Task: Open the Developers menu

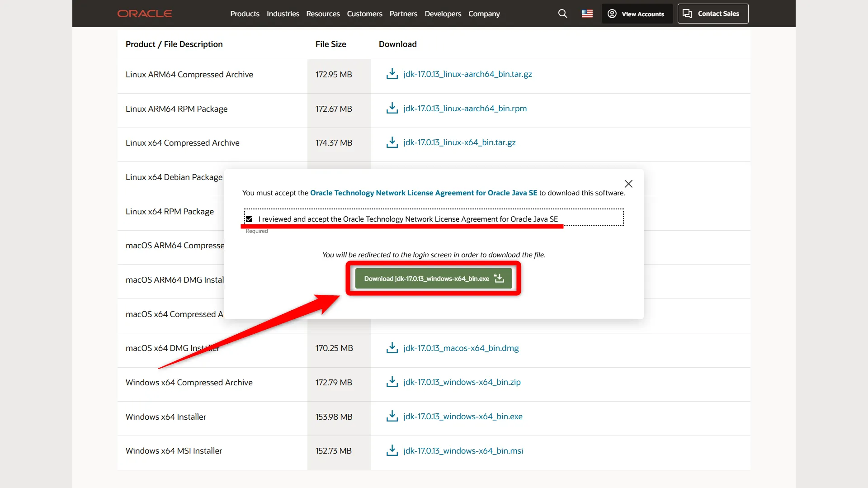Action: pyautogui.click(x=443, y=14)
